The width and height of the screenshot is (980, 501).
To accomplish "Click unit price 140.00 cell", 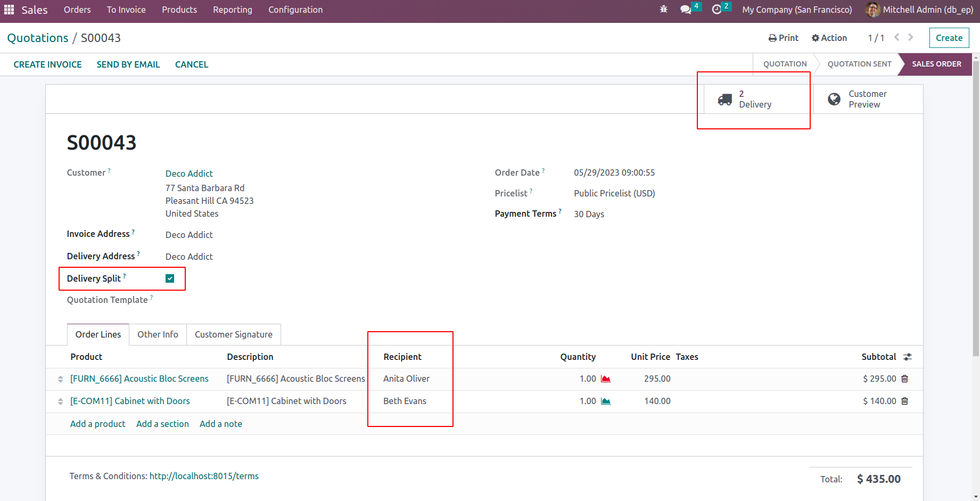I will click(657, 401).
